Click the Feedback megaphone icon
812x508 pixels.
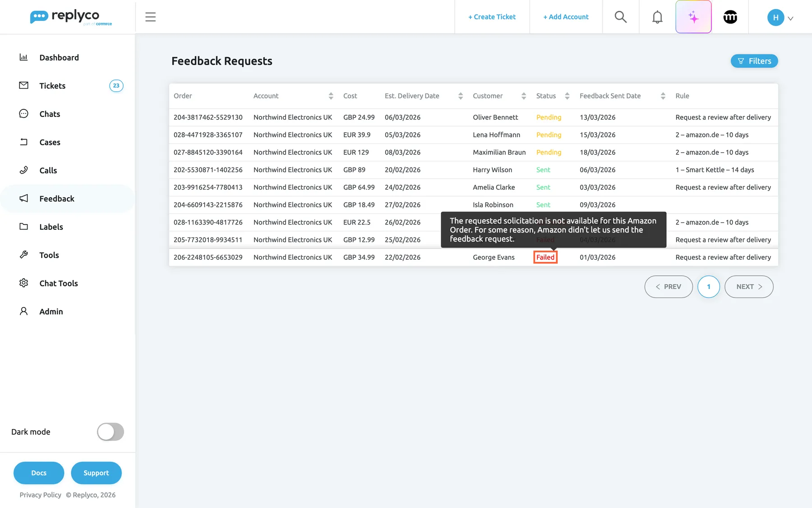click(x=23, y=198)
